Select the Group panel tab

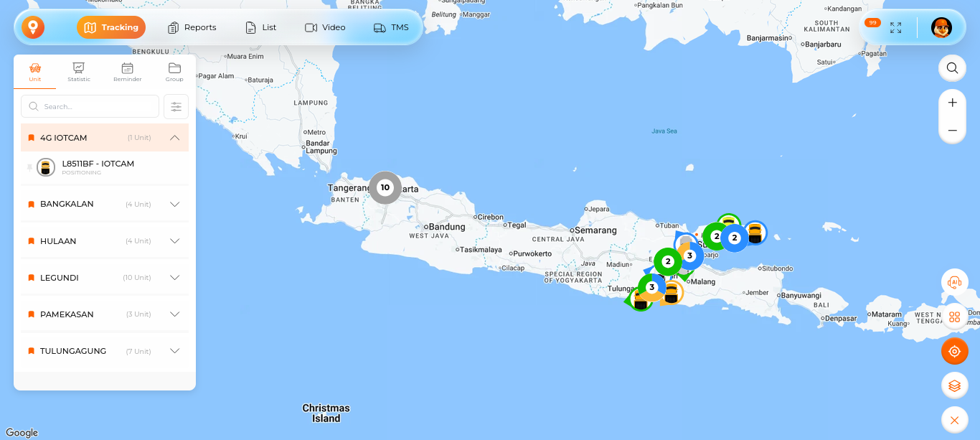click(x=174, y=72)
